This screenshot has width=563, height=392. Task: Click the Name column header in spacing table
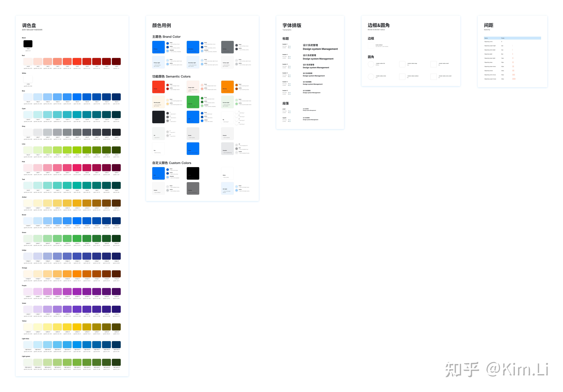pos(486,38)
